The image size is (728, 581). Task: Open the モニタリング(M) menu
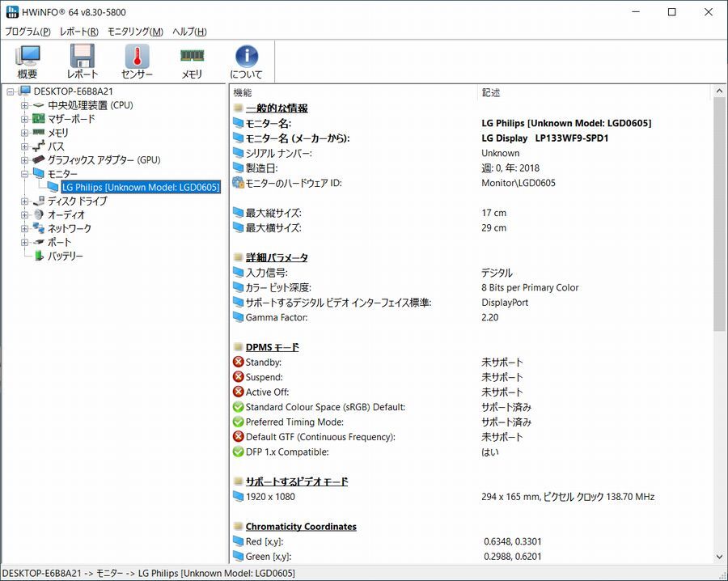(x=135, y=32)
